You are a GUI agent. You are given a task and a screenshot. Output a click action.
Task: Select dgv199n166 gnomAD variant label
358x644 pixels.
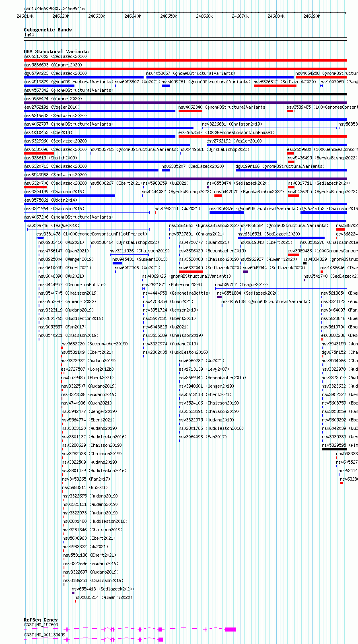280,166
